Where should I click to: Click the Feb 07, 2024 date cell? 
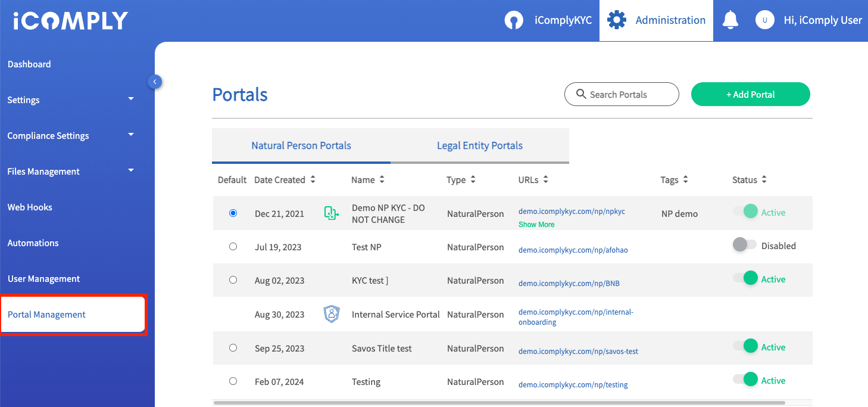[x=279, y=381]
